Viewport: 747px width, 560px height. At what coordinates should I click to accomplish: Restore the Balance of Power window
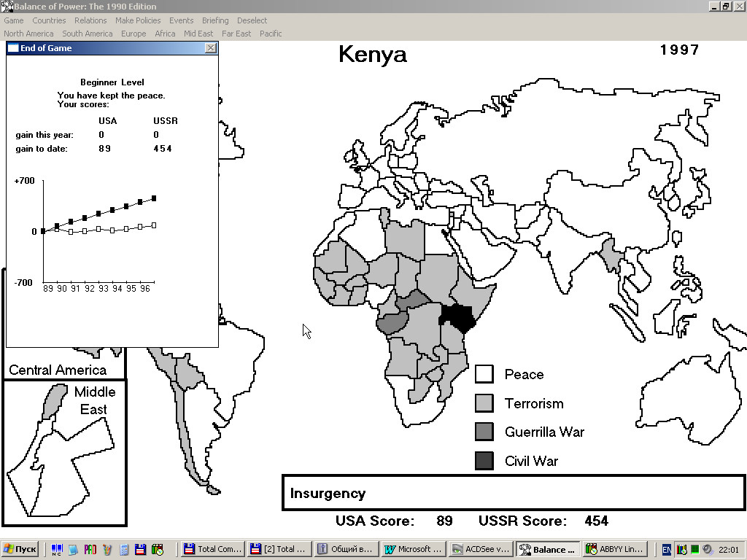tap(726, 7)
